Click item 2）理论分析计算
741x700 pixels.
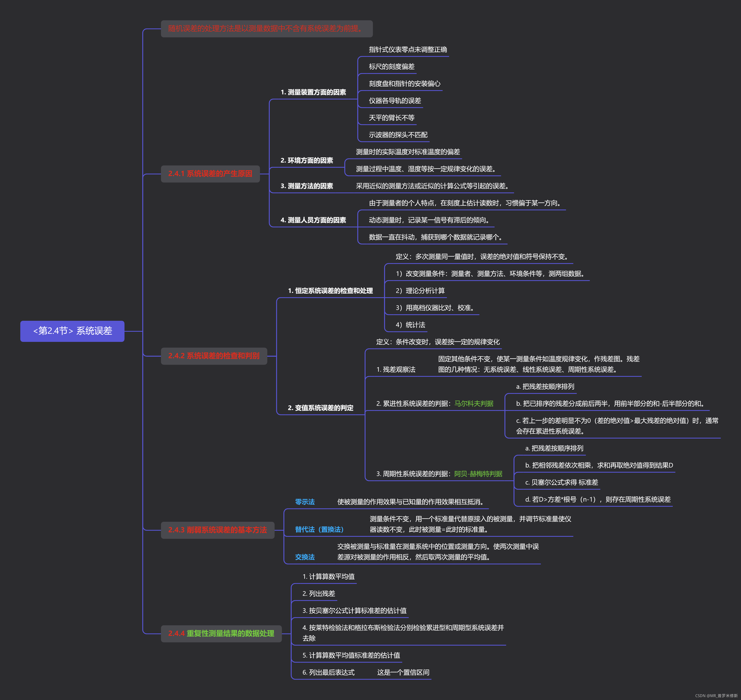pyautogui.click(x=420, y=291)
